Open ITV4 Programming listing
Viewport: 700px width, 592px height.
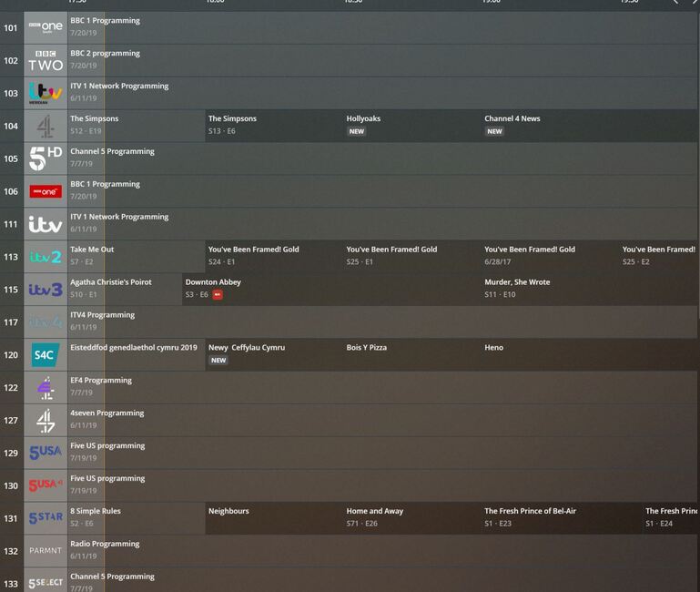point(382,322)
